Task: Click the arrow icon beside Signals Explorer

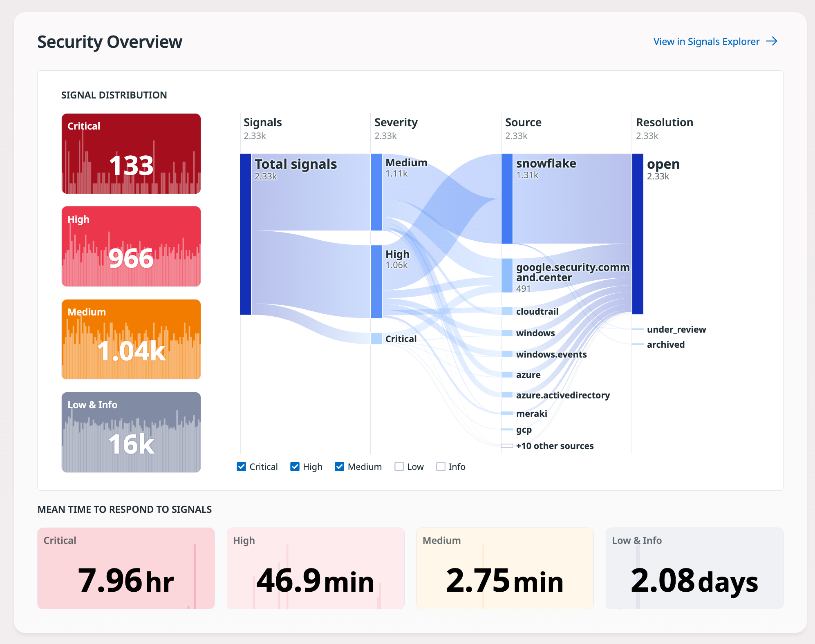Action: [x=772, y=41]
